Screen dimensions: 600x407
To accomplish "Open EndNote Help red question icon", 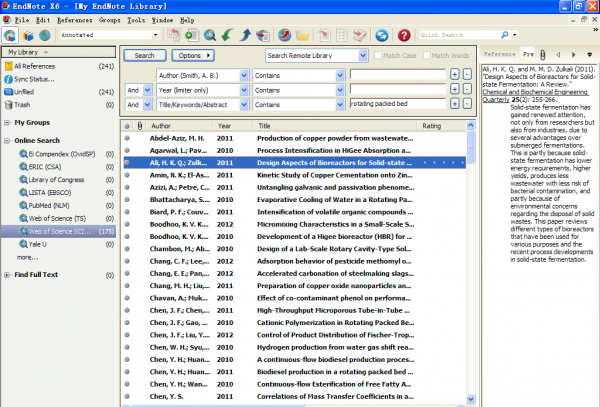I will (404, 35).
